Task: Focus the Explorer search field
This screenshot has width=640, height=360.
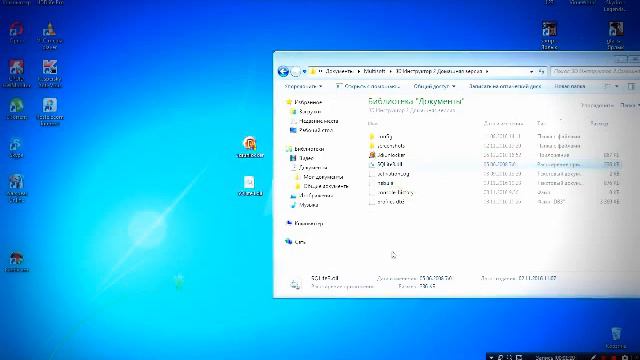Action: pyautogui.click(x=595, y=71)
